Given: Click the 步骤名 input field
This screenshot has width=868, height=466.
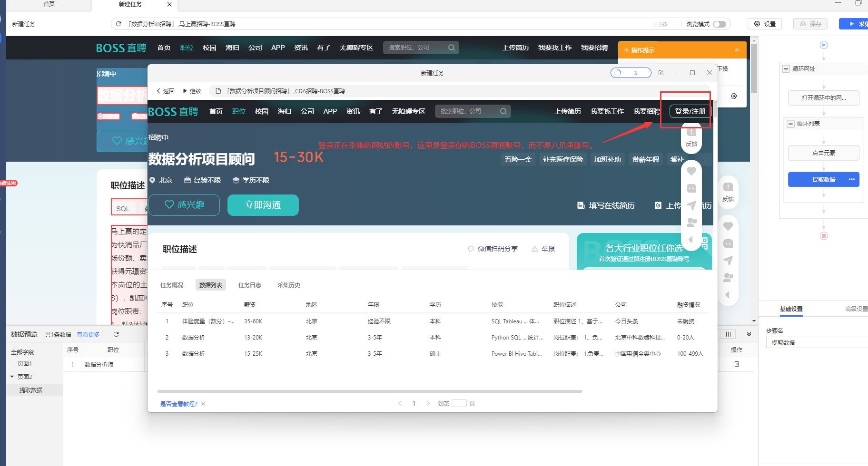Looking at the screenshot, I should pyautogui.click(x=817, y=342).
